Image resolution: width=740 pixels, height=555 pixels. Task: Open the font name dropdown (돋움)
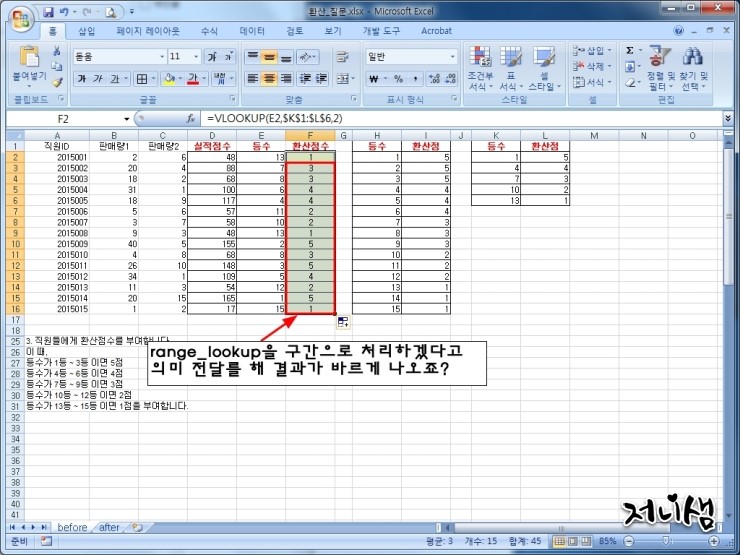pyautogui.click(x=162, y=57)
